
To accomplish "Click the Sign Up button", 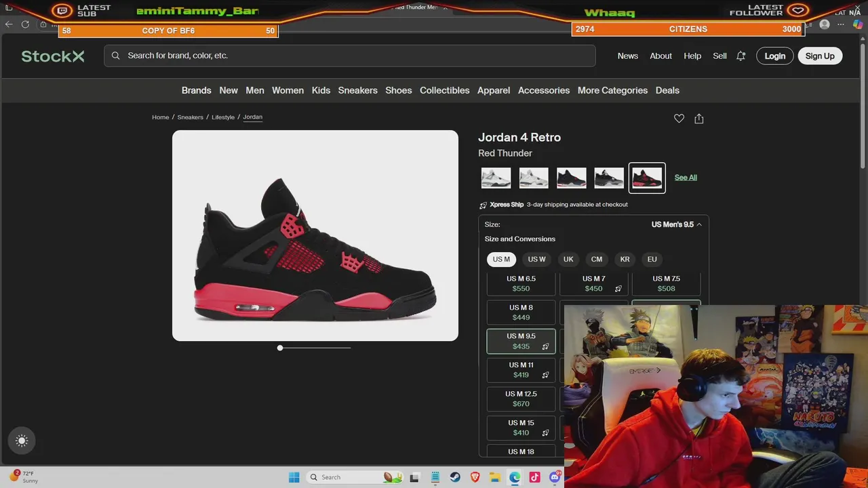I will 820,56.
